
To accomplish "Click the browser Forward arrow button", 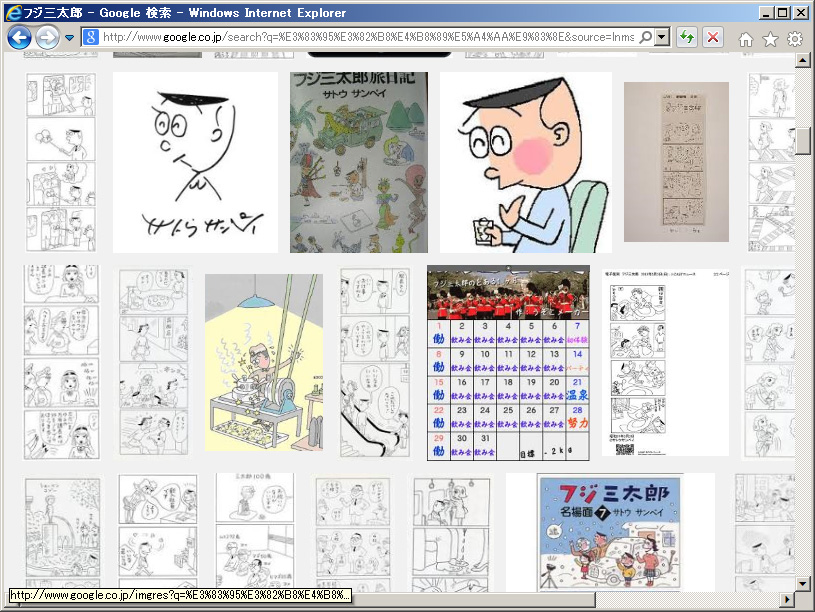I will coord(47,37).
